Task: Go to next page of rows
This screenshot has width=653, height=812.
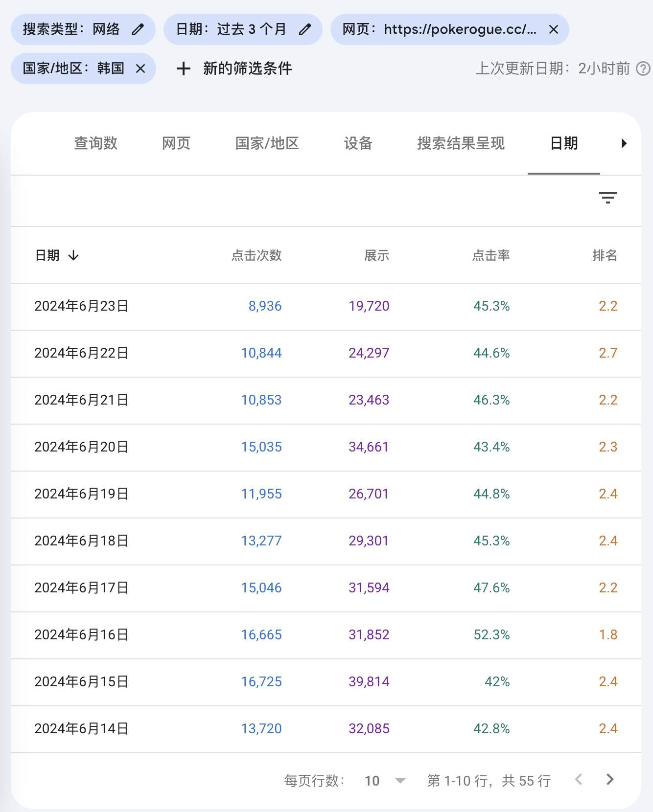Action: coord(610,780)
